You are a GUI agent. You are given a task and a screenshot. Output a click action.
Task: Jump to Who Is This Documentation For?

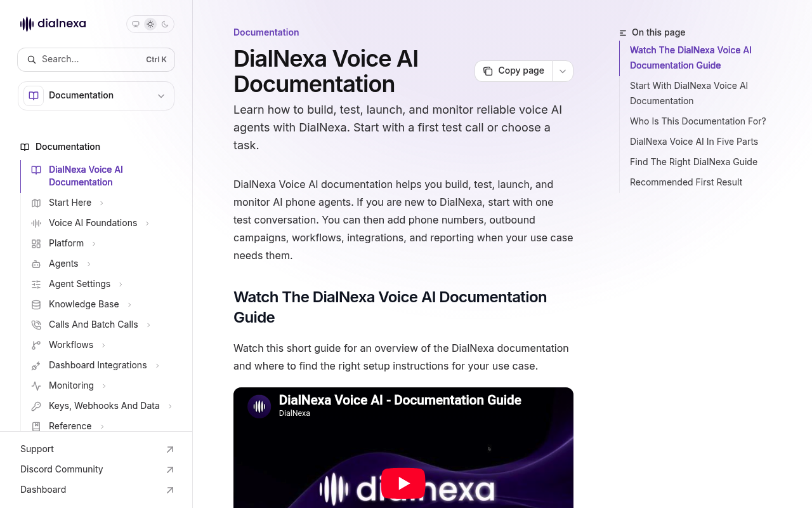(x=698, y=121)
